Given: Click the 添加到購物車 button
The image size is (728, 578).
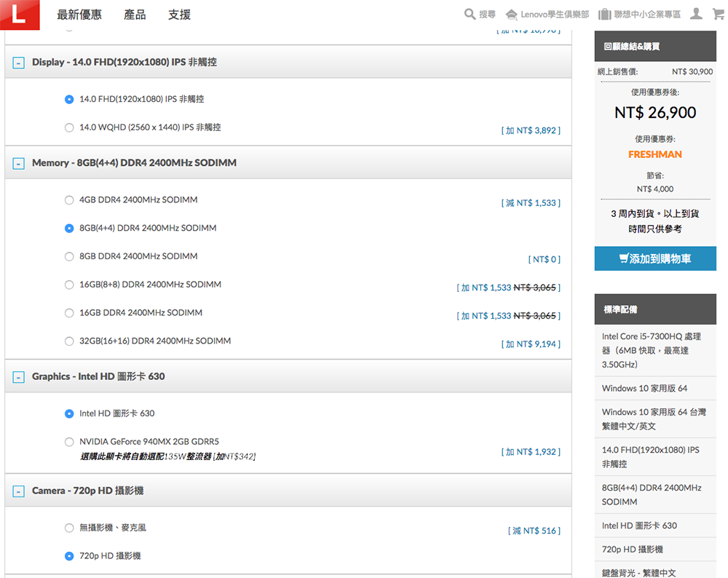Looking at the screenshot, I should pyautogui.click(x=655, y=258).
